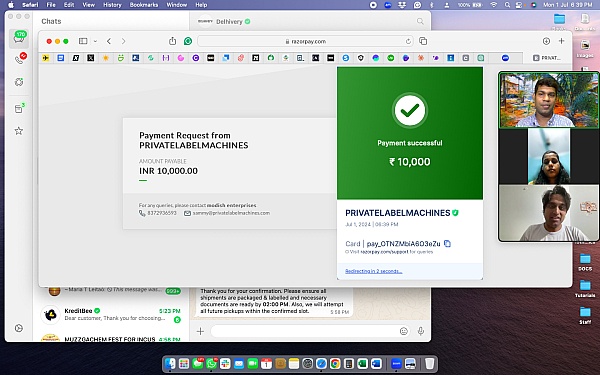This screenshot has height=375, width=600.
Task: Open the MUZZGACHEM FEST FOR INCUS chat
Action: (x=111, y=338)
